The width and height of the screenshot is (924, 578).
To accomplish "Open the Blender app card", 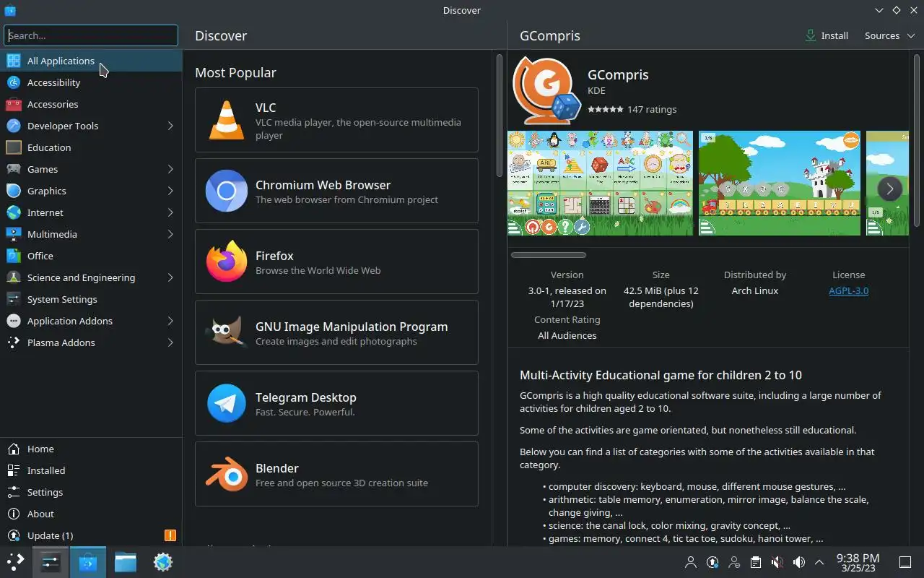I will (336, 474).
